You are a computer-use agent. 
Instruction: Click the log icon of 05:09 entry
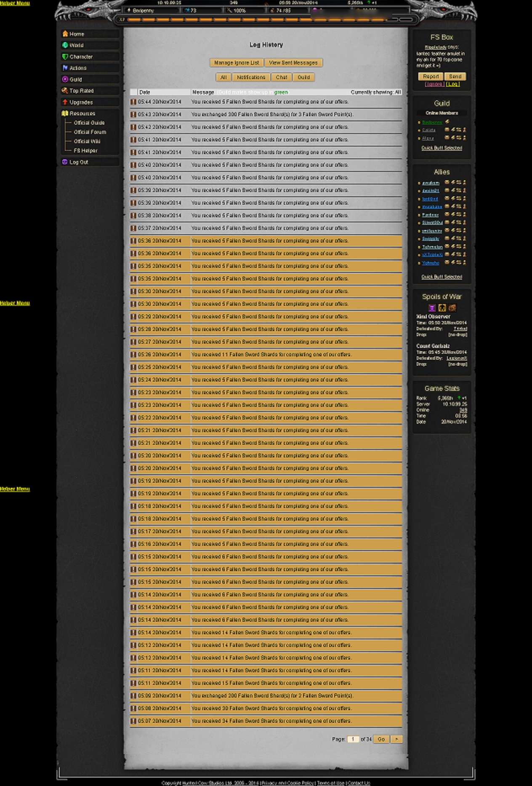click(x=133, y=696)
